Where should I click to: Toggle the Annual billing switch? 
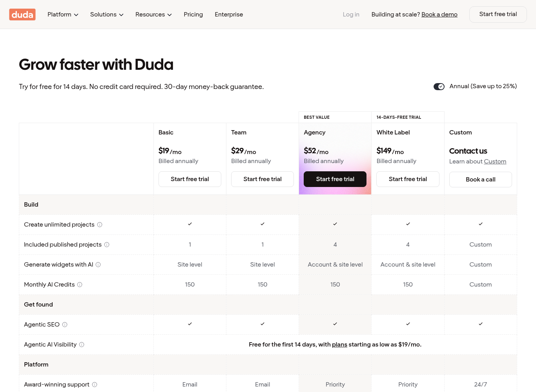[x=439, y=87]
